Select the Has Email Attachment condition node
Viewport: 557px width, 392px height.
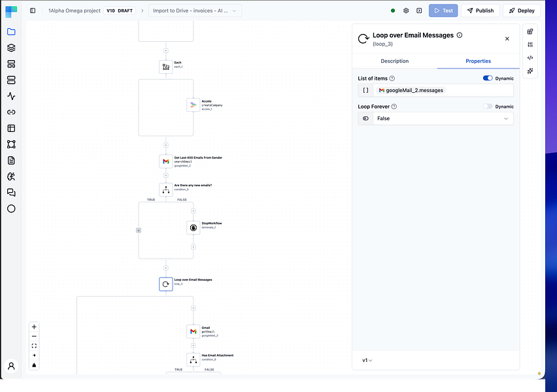click(x=194, y=360)
